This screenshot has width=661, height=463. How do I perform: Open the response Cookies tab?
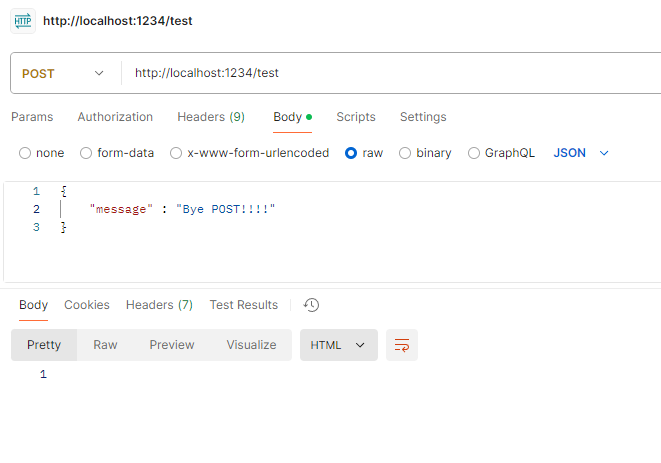click(87, 305)
